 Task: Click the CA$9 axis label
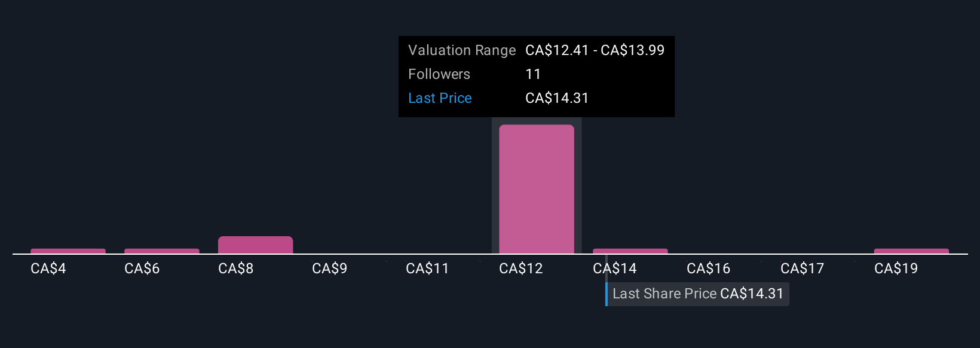pos(330,268)
